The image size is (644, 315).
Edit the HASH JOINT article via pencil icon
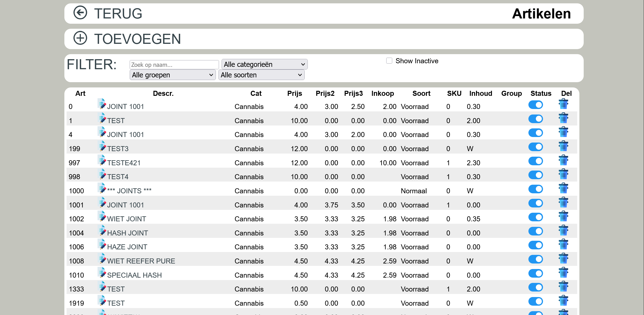(x=102, y=230)
